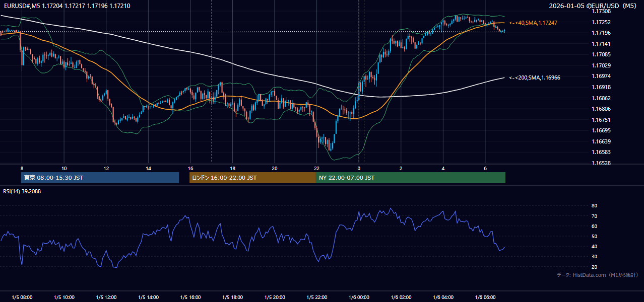Viewport: 644px width, 302px height.
Task: Click price scale value 1.16695
Action: [601, 130]
